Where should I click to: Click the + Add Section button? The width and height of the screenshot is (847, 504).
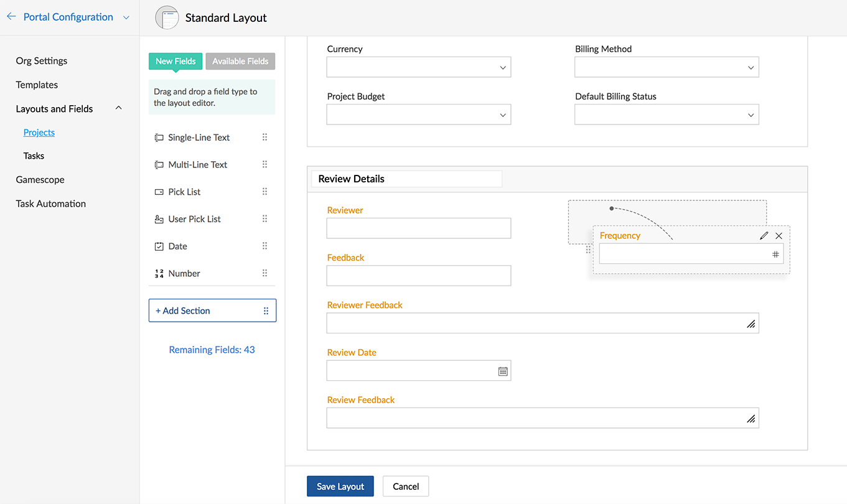(212, 310)
